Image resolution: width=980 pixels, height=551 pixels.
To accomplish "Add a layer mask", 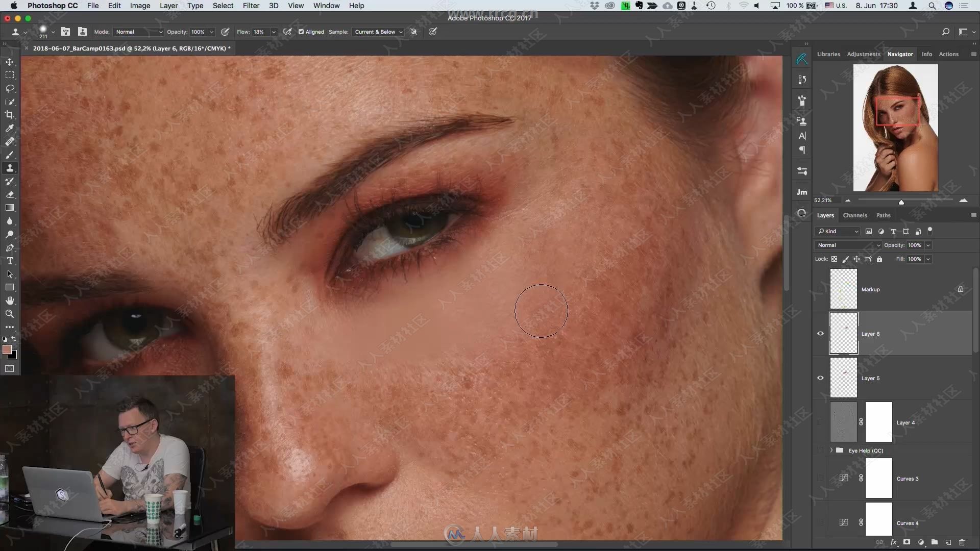I will point(907,542).
